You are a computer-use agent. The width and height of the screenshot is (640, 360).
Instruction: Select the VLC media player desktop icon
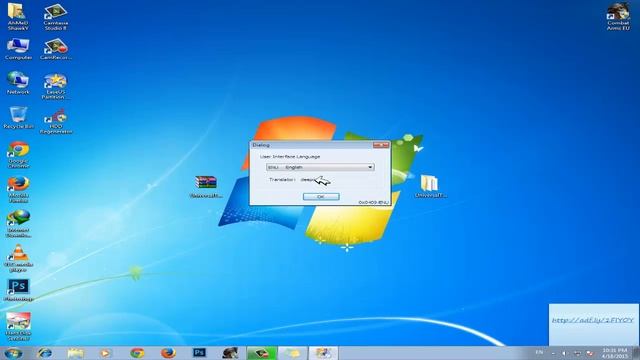(x=18, y=258)
